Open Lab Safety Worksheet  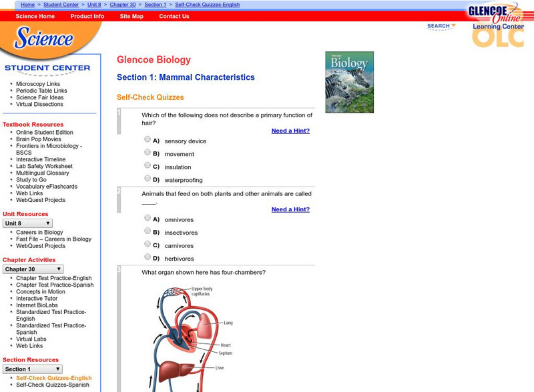tap(44, 166)
